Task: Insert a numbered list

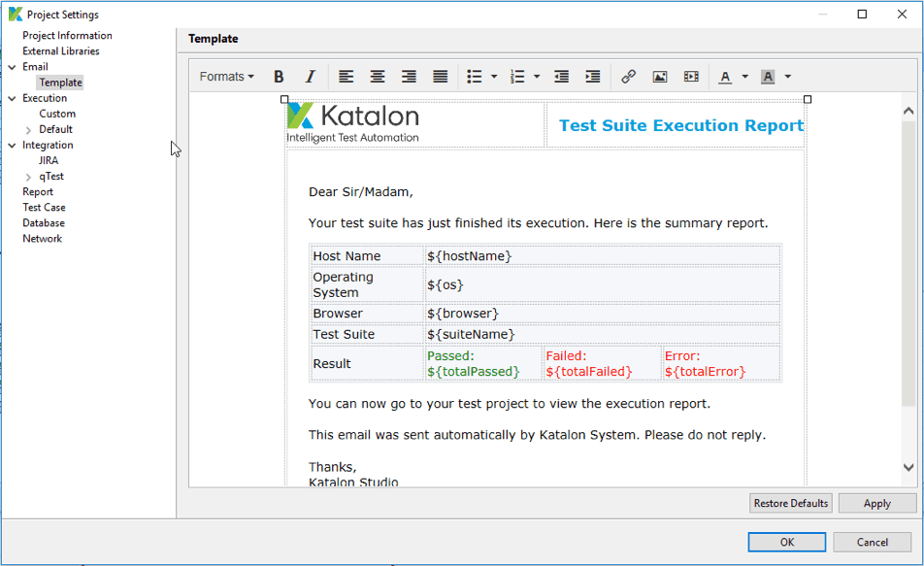Action: (x=517, y=77)
